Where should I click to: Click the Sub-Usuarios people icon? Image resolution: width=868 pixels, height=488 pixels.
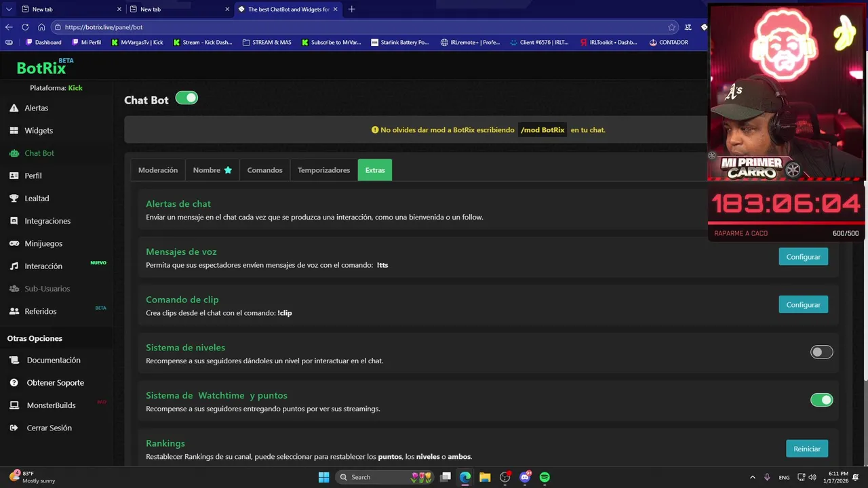pos(14,289)
